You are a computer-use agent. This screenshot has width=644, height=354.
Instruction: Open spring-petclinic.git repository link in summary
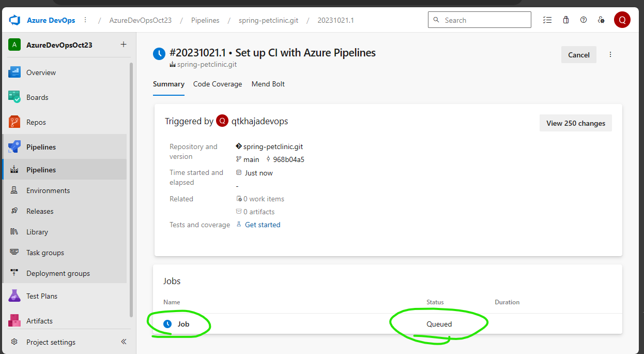(x=273, y=146)
